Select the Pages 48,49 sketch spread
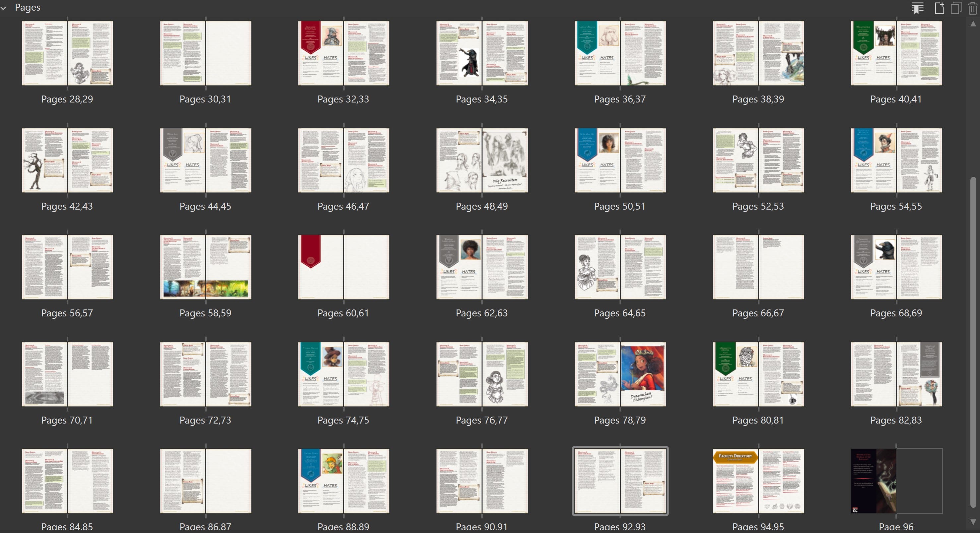 482,160
